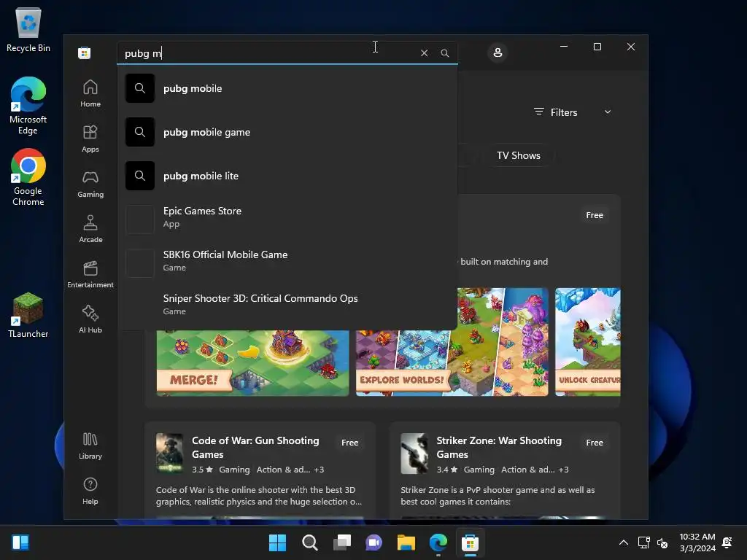This screenshot has height=560, width=747.
Task: Click the Code of War game thumbnail
Action: coord(169,454)
